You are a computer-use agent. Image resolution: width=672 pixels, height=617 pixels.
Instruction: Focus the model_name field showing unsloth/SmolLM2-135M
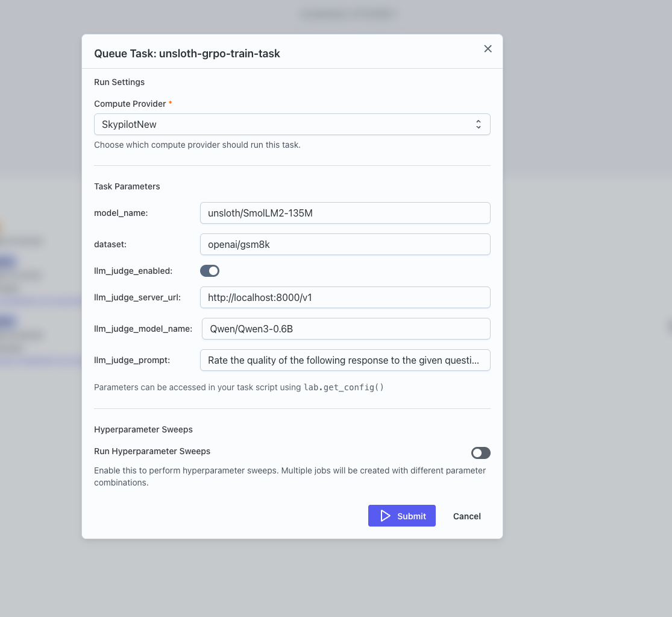[x=345, y=213]
